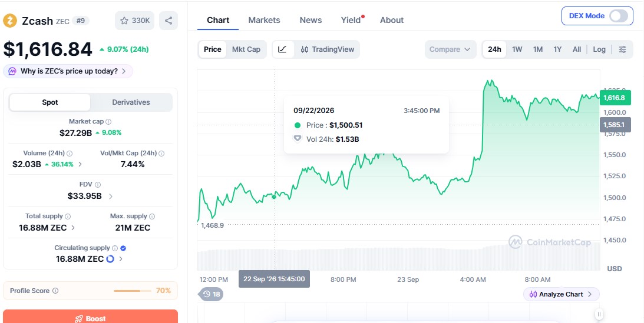This screenshot has width=644, height=323.
Task: Click the 21M ZEC max supply value
Action: point(133,228)
